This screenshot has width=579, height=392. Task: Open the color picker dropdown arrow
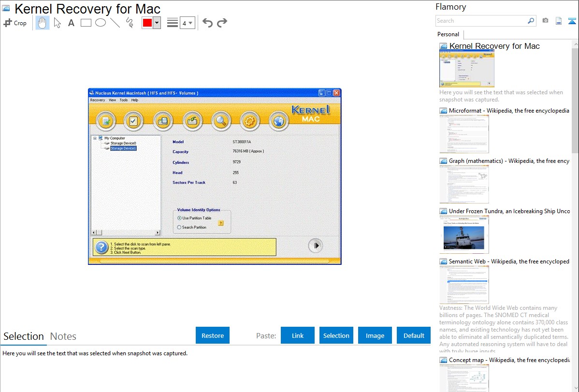(x=157, y=23)
